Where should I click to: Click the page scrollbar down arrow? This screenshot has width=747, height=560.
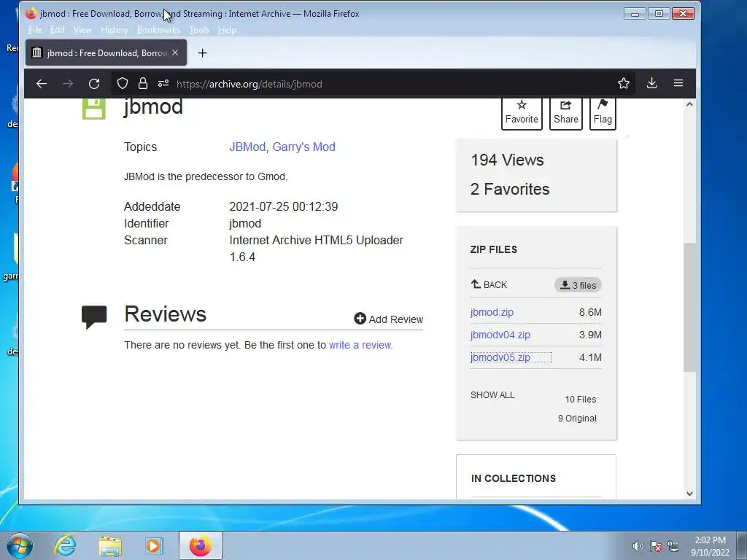coord(689,494)
